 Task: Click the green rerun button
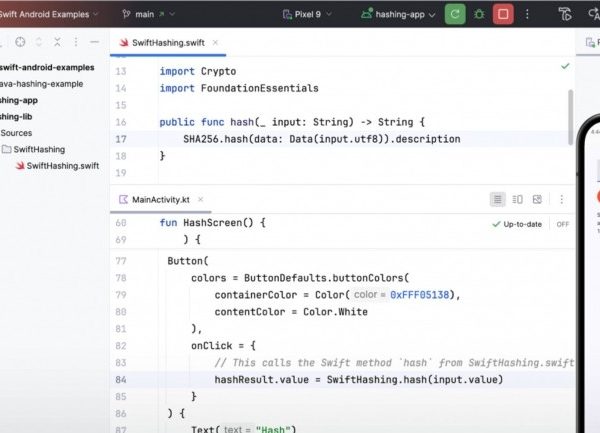[x=455, y=15]
